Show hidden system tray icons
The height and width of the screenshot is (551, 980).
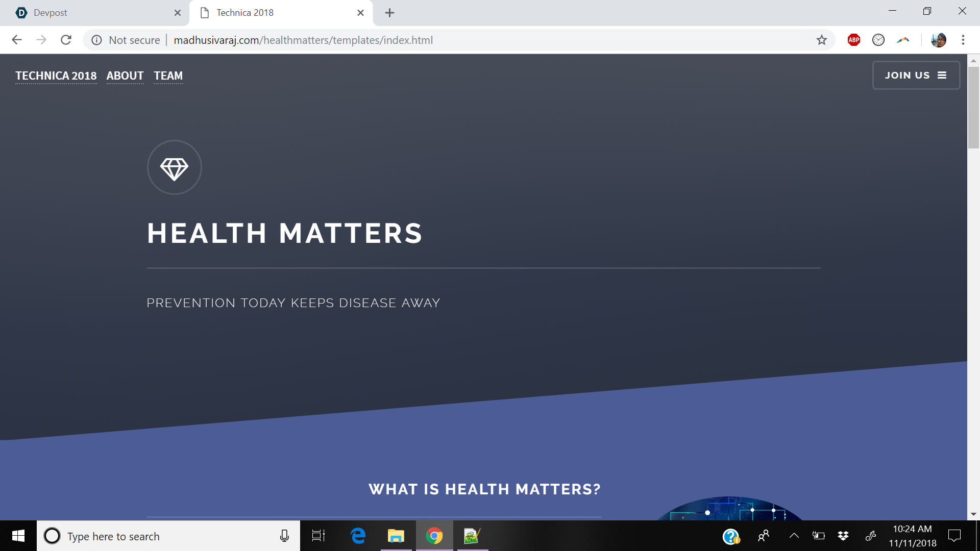coord(794,536)
